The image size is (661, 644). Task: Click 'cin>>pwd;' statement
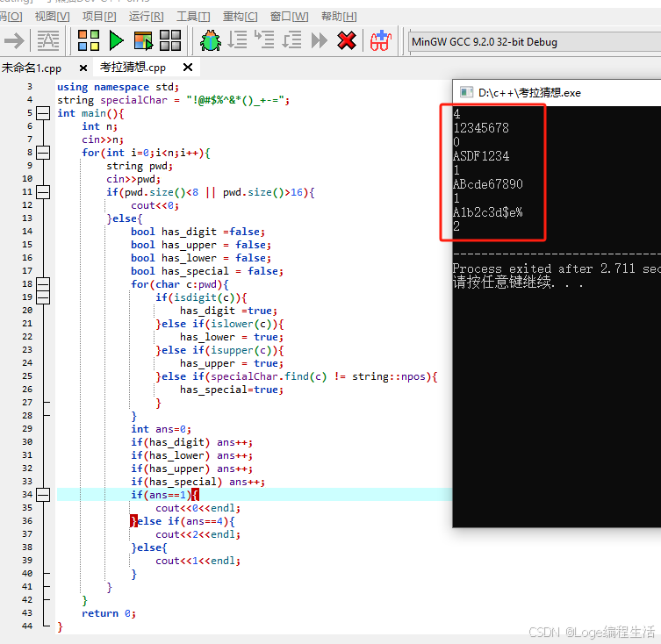coord(133,179)
